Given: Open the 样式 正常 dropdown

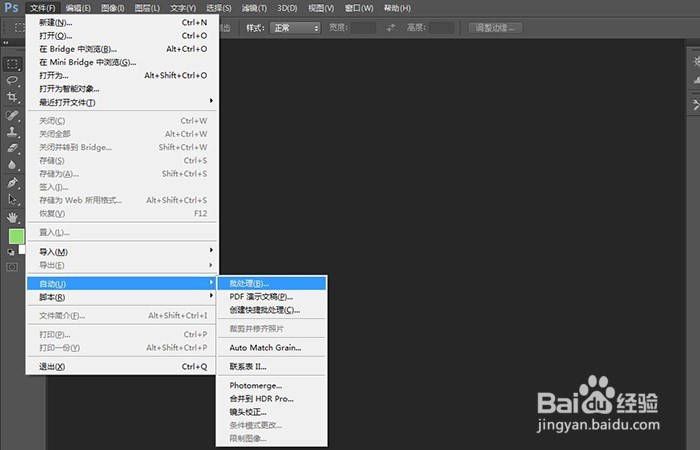Looking at the screenshot, I should (x=295, y=28).
